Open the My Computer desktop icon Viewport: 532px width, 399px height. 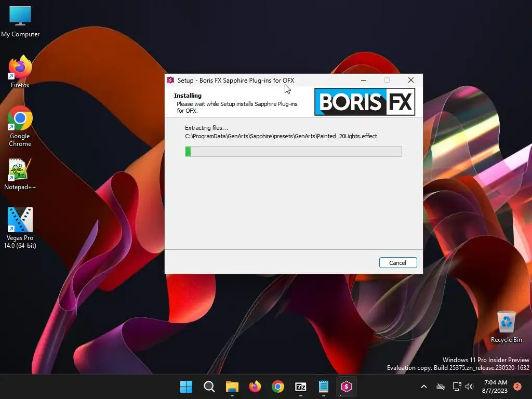[x=20, y=21]
